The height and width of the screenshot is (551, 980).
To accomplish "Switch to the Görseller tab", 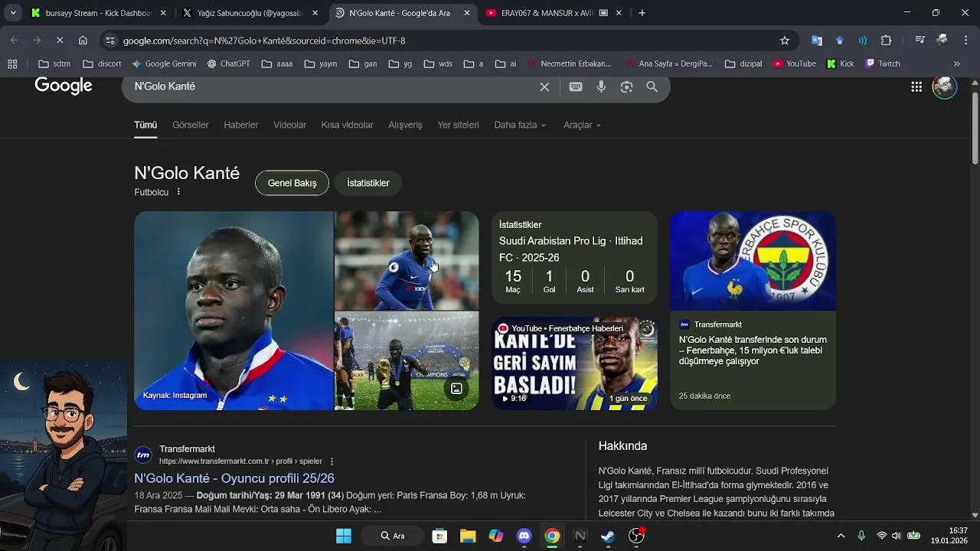I will click(191, 125).
